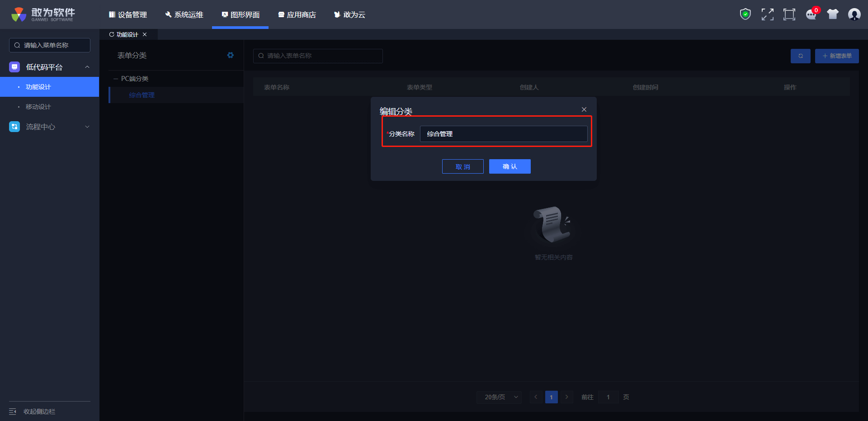Open the 系统运维 menu
This screenshot has height=421, width=868.
pyautogui.click(x=184, y=14)
